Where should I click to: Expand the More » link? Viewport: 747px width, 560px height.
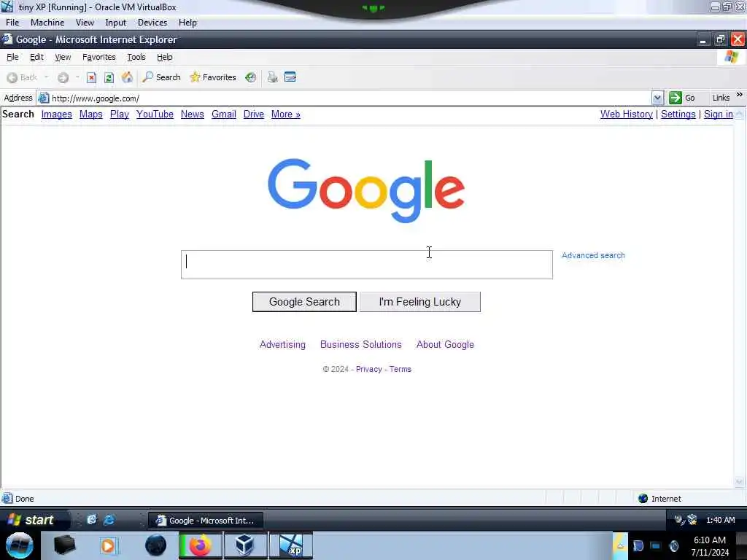286,114
